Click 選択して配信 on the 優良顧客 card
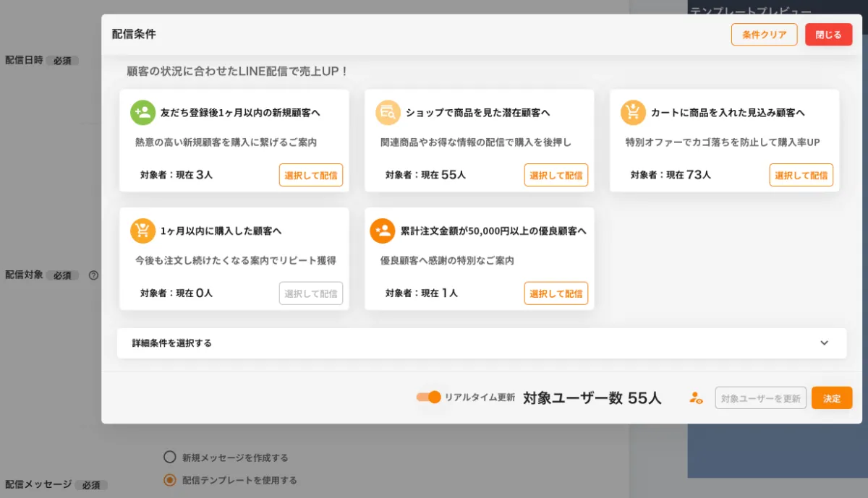Viewport: 868px width, 498px height. tap(556, 293)
